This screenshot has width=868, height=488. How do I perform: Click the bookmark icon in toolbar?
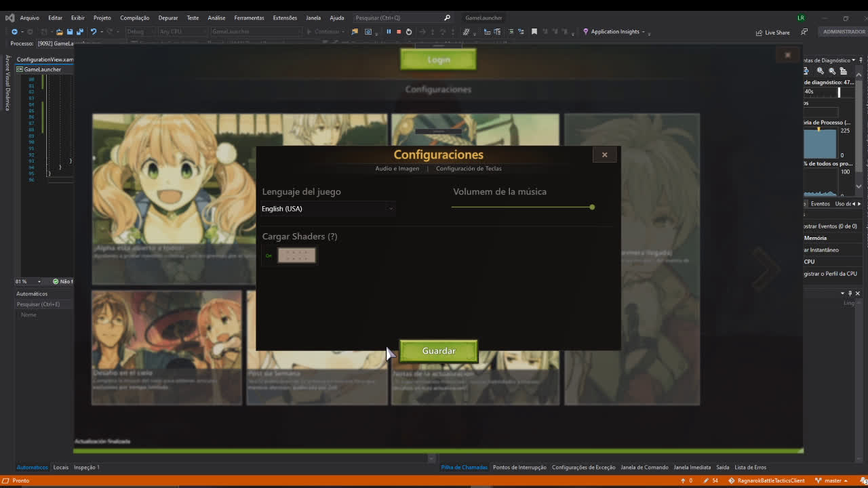point(534,32)
